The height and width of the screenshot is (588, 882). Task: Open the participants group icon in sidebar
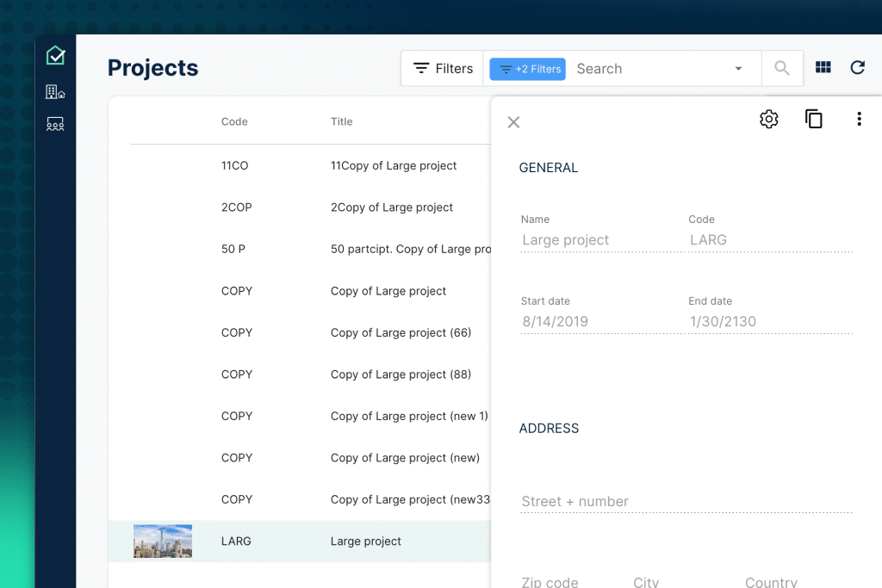coord(55,125)
